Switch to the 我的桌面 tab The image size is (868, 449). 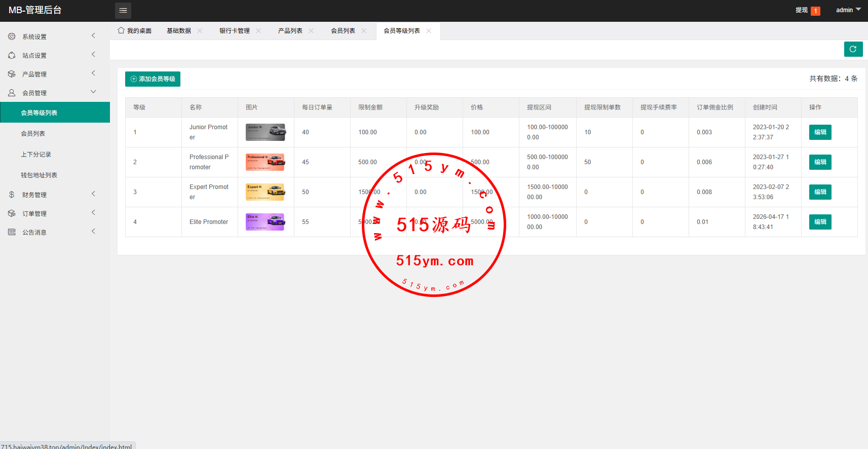tap(135, 31)
